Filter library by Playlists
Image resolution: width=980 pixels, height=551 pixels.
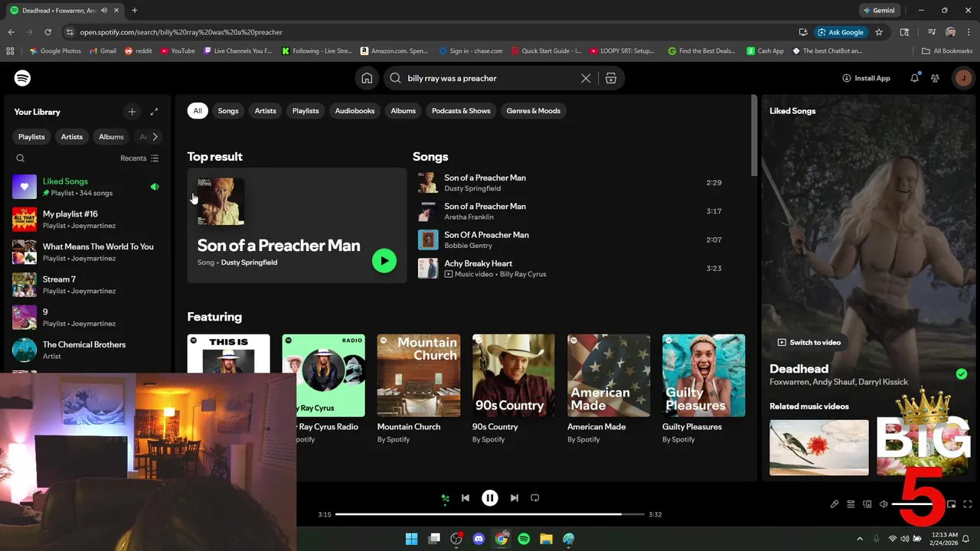pos(31,137)
